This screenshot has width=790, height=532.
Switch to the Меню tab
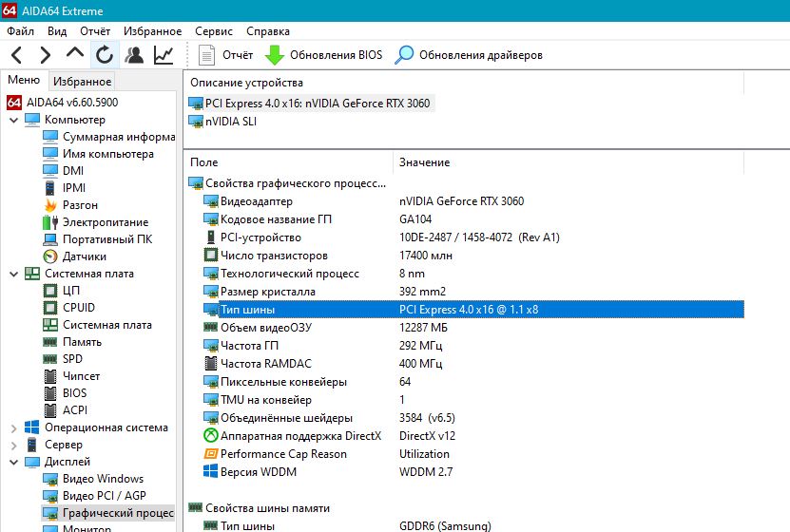tap(24, 80)
